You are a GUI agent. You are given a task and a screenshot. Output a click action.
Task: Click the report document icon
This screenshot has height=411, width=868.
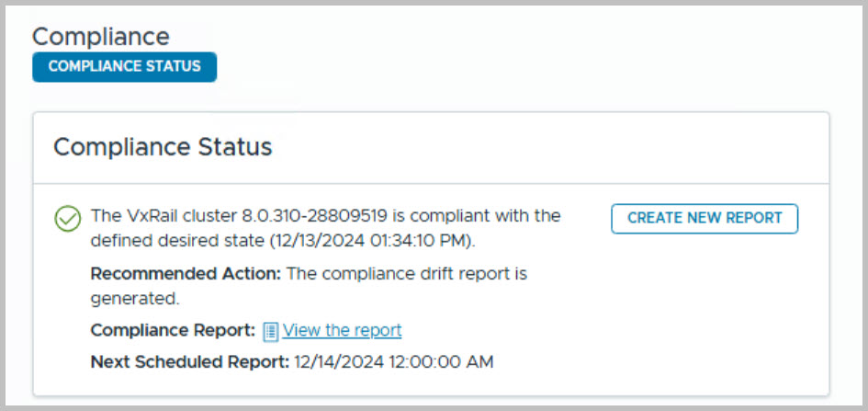[x=271, y=331]
